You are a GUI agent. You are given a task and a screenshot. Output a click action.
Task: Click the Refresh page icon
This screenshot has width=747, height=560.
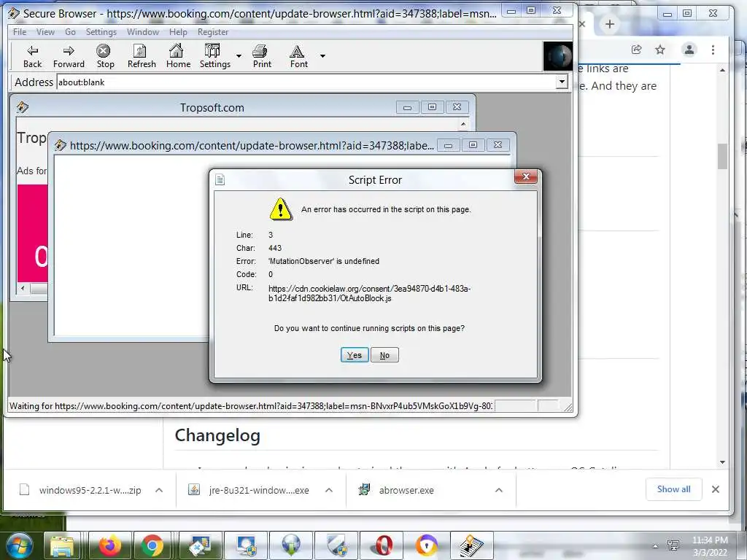(x=141, y=56)
